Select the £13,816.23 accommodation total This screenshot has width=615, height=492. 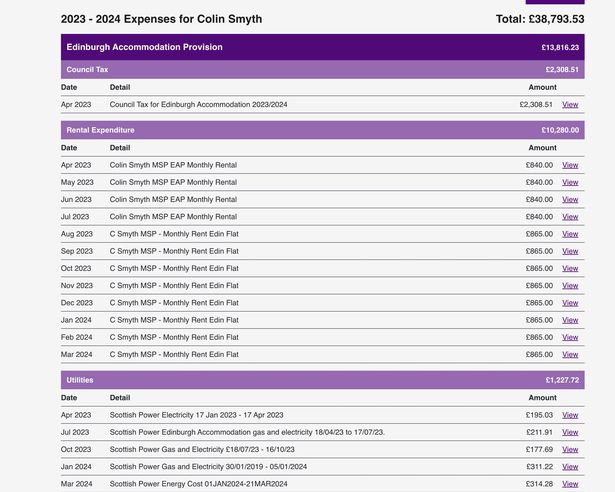click(560, 47)
